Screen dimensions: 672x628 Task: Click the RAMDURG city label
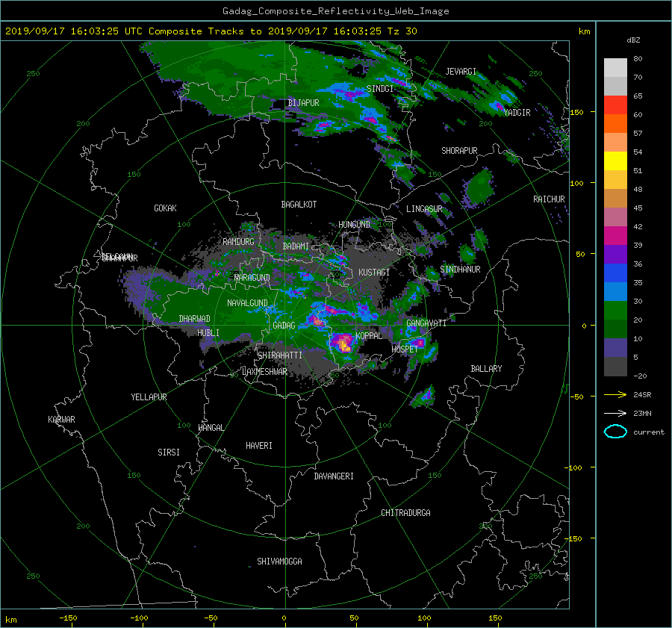pos(238,242)
